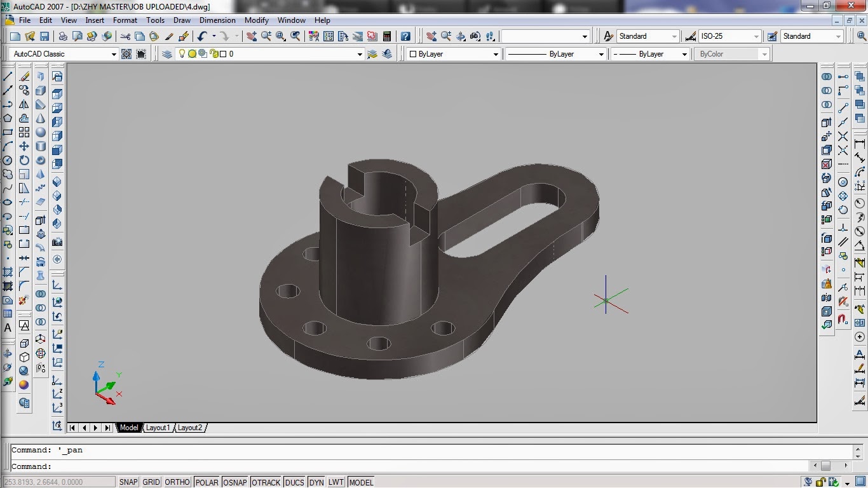Open the Dimension menu

coord(217,20)
